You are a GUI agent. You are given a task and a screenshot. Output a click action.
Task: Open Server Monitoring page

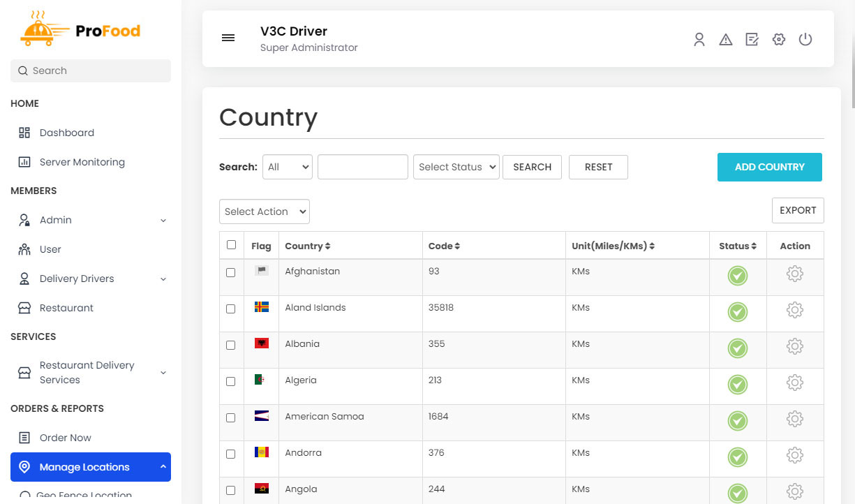click(82, 162)
